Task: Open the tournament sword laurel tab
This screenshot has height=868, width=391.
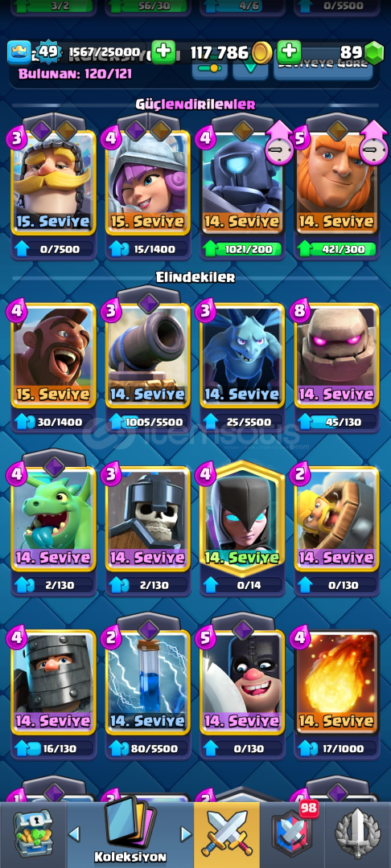Action: pos(358,834)
